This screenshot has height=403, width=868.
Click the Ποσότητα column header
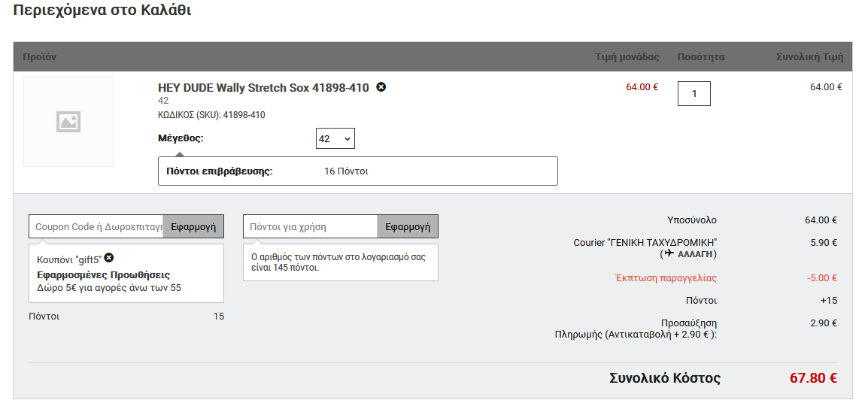[701, 57]
